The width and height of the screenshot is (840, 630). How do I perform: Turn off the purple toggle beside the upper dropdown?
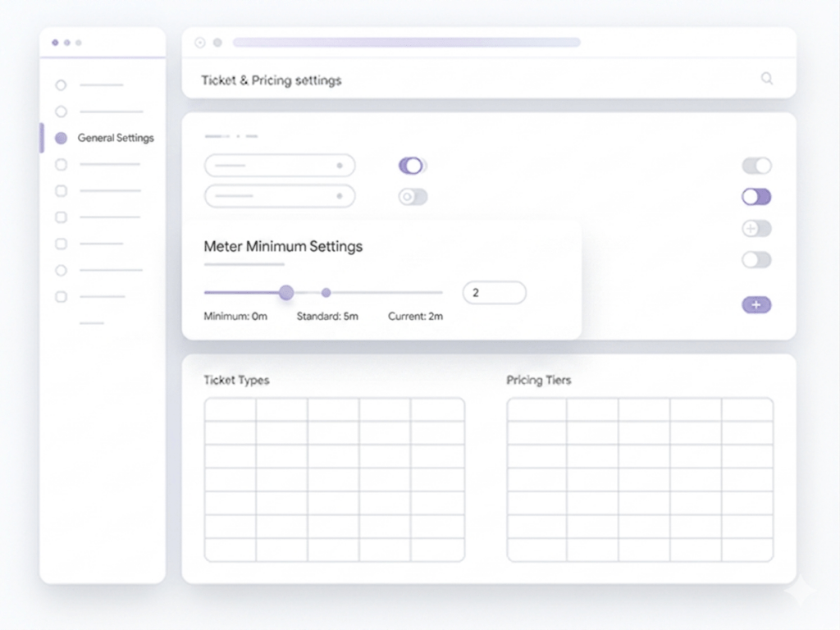pyautogui.click(x=413, y=166)
